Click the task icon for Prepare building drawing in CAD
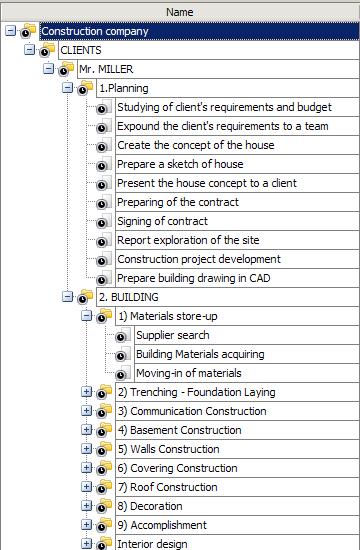Screen dimensions: 360x550 coord(105,278)
